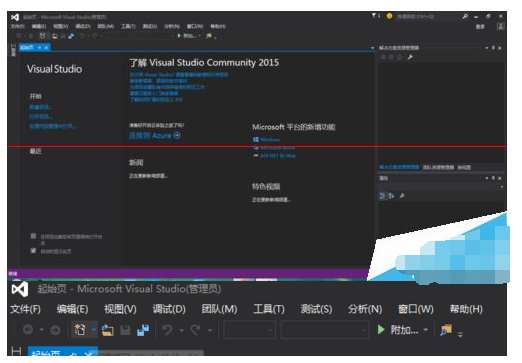Open the Solution Platforms combo box in enlarged toolbar
522x363 pixels.
point(325,330)
